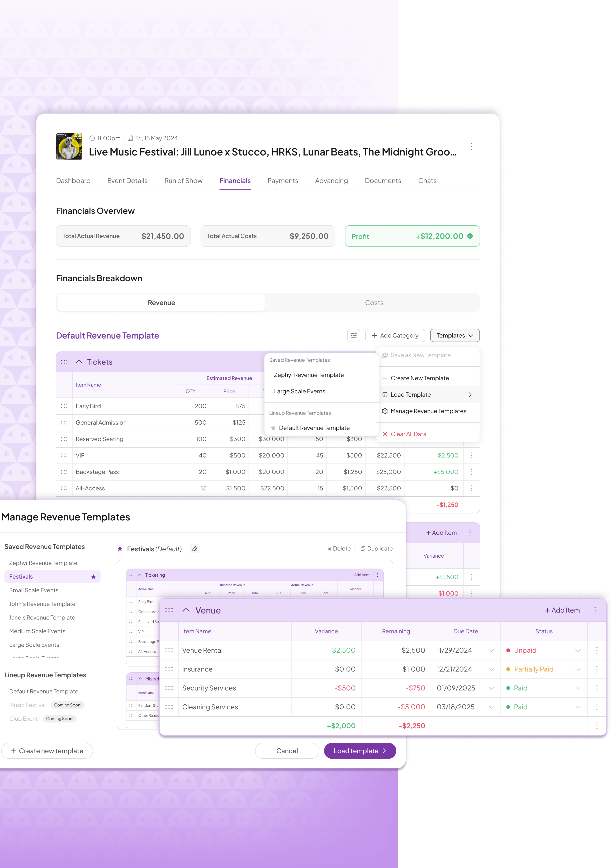This screenshot has width=611, height=868.
Task: Open the more options menu for VIP row
Action: point(471,456)
